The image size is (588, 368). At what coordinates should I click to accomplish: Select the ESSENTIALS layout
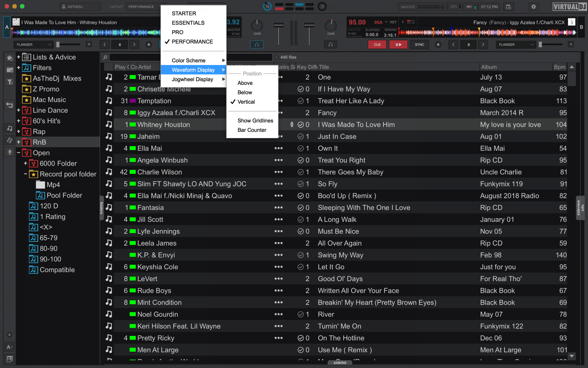coord(194,23)
